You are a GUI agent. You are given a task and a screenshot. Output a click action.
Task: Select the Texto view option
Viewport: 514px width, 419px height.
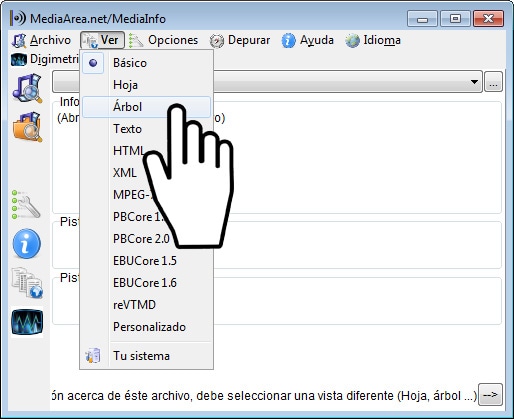(x=146, y=129)
